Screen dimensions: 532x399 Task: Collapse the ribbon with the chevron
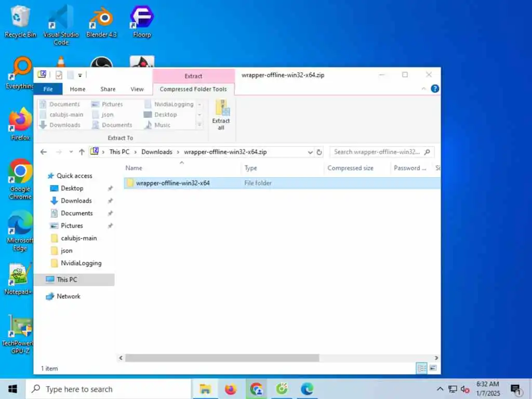point(423,88)
